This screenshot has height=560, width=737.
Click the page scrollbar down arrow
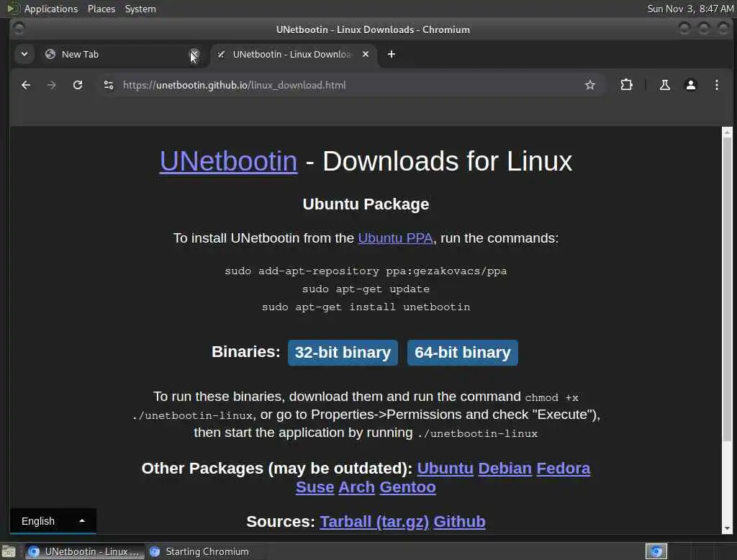[x=727, y=528]
